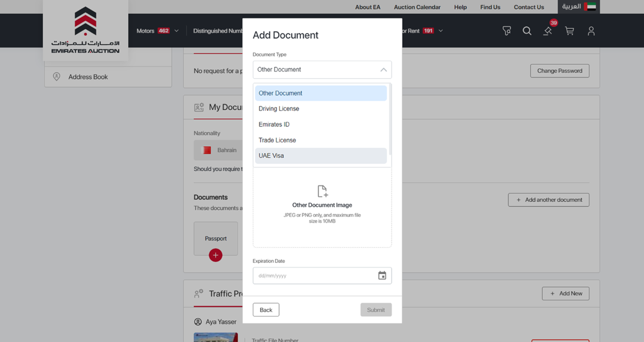Click the calendar icon in Expiration Date
The width and height of the screenshot is (644, 342).
point(382,276)
